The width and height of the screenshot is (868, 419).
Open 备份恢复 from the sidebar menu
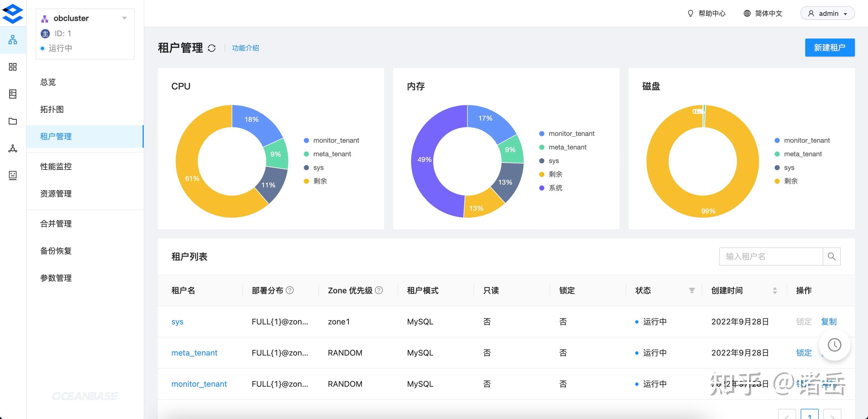(x=56, y=251)
